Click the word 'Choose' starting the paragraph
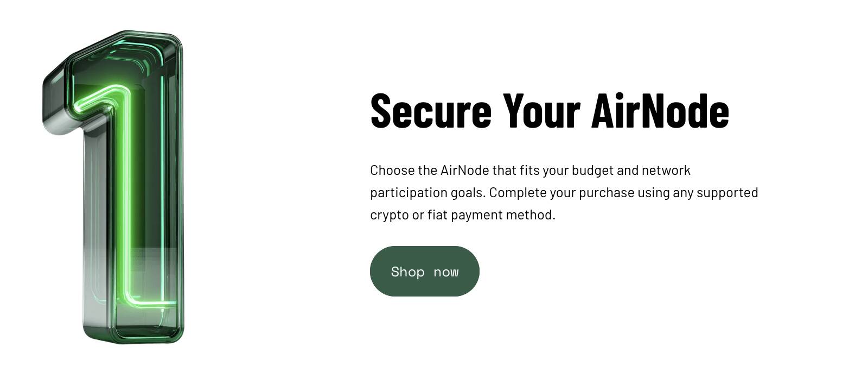 click(392, 171)
